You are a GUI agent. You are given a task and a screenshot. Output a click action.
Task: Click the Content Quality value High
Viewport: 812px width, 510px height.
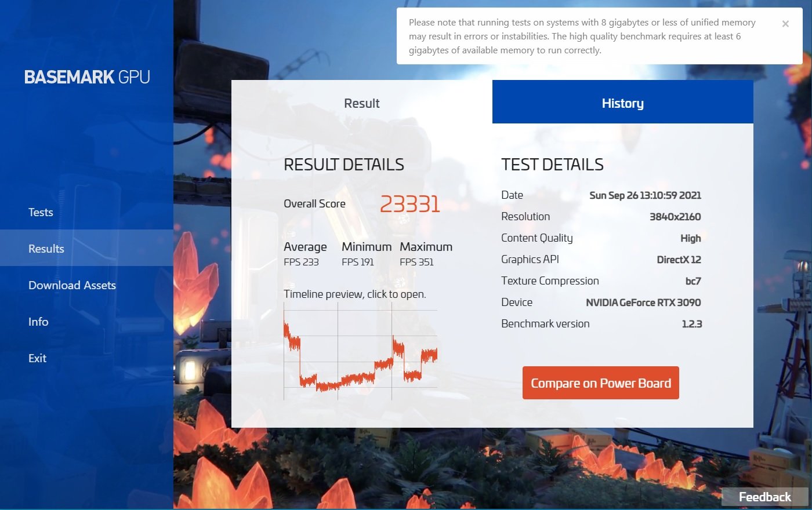click(691, 238)
